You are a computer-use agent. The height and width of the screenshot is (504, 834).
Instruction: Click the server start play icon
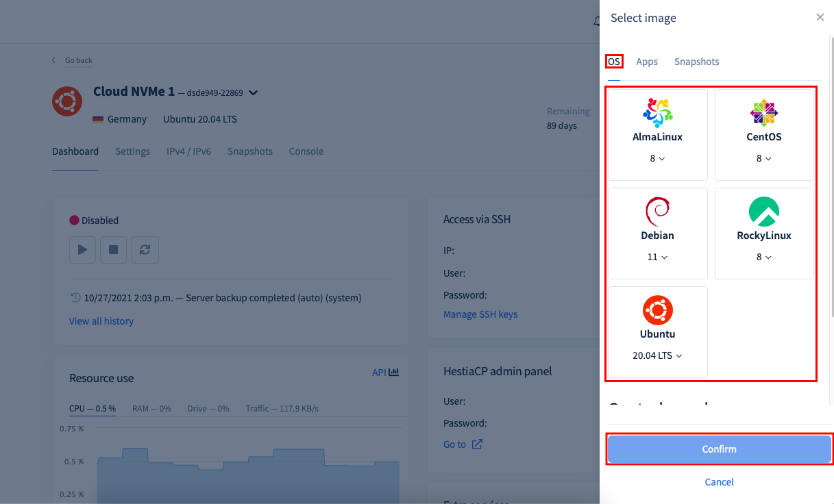[82, 250]
